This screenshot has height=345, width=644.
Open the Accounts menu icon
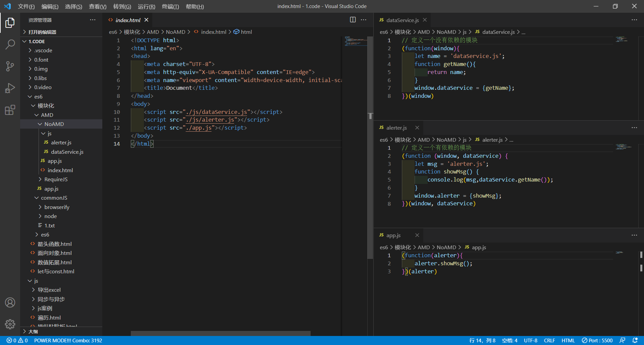coord(10,302)
